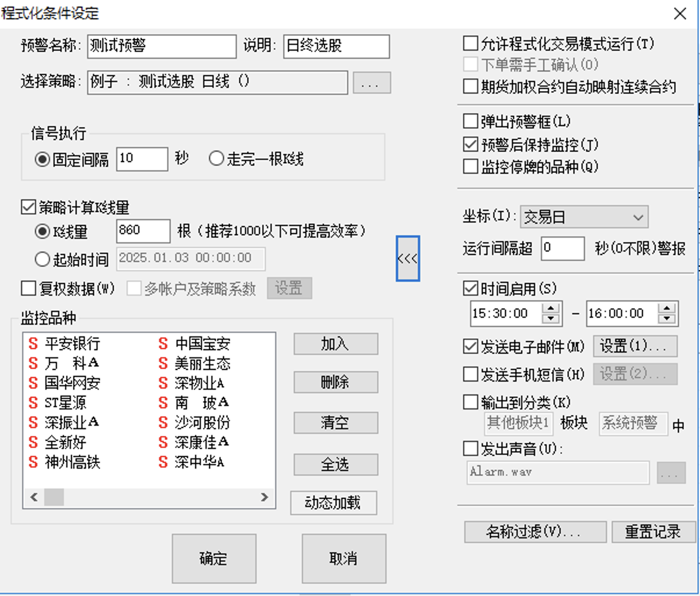The width and height of the screenshot is (700, 596).
Task: Uncheck 时间启用(S) checkbox
Action: click(471, 288)
